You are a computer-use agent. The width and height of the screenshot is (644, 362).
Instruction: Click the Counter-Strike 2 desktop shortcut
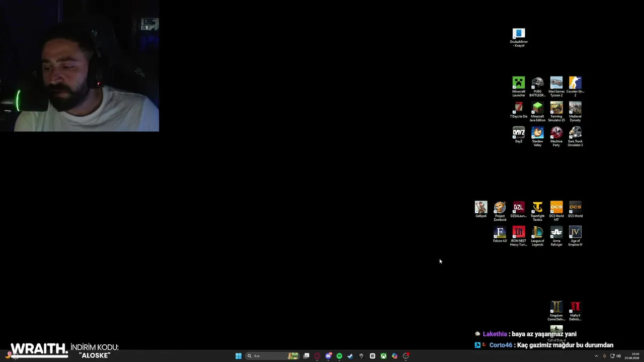coord(575,87)
